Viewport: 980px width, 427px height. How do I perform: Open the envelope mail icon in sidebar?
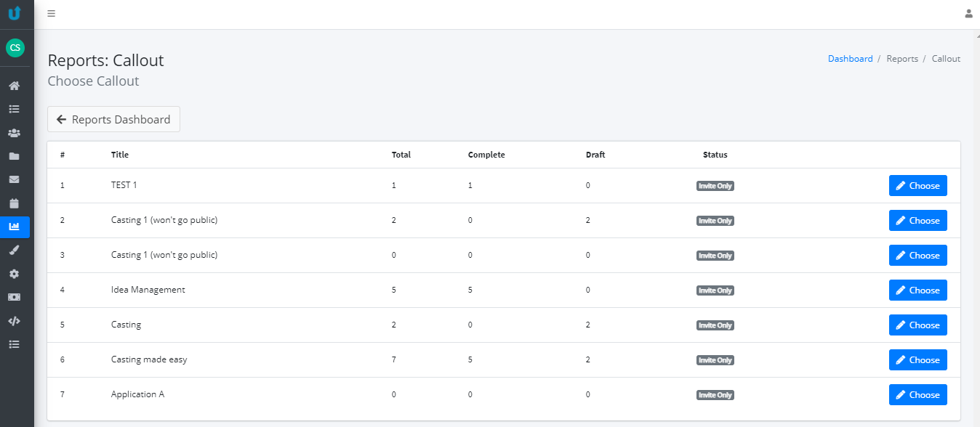pyautogui.click(x=14, y=179)
